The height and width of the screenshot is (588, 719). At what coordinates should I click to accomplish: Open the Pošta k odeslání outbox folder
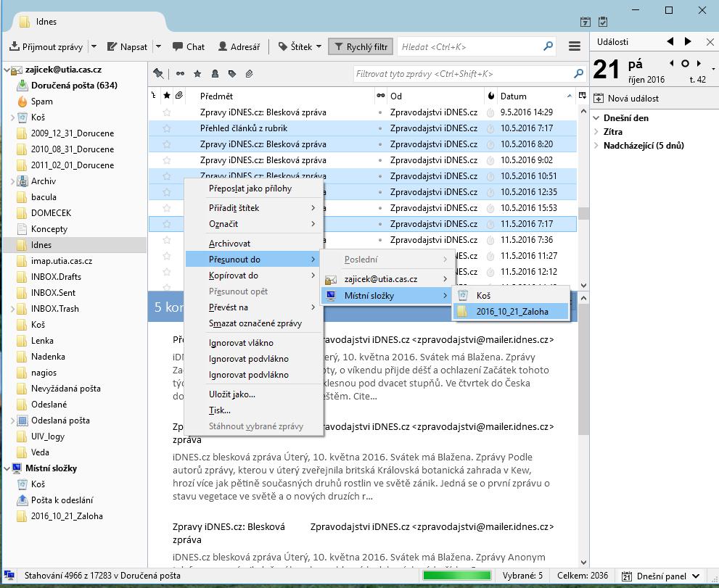[x=62, y=500]
